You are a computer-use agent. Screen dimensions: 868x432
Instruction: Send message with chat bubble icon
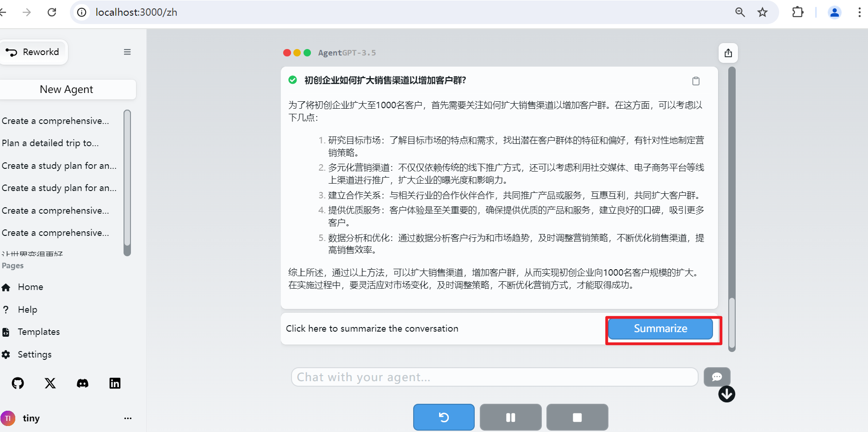pyautogui.click(x=717, y=377)
